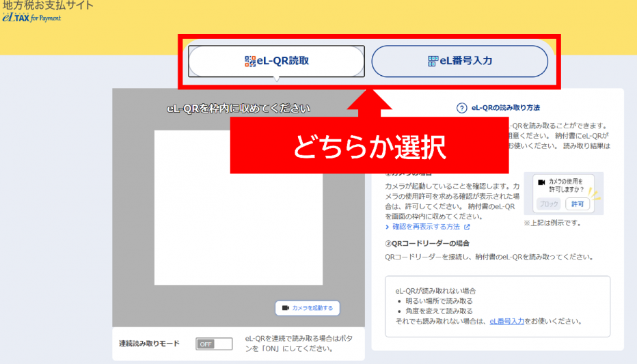Click the question mark help icon
The width and height of the screenshot is (637, 364).
tap(461, 108)
